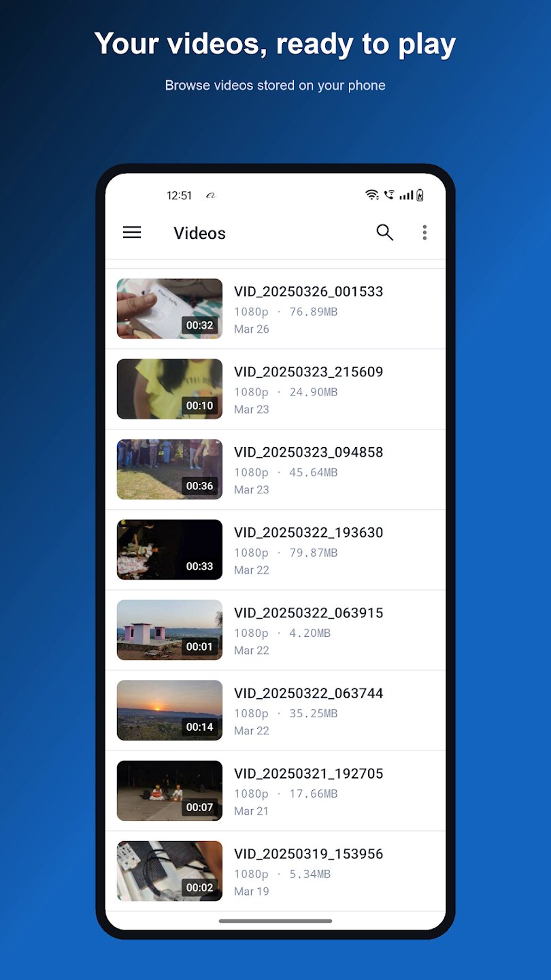Tap the Wi-Fi calling phone icon
Viewport: 551px width, 980px height.
click(389, 195)
